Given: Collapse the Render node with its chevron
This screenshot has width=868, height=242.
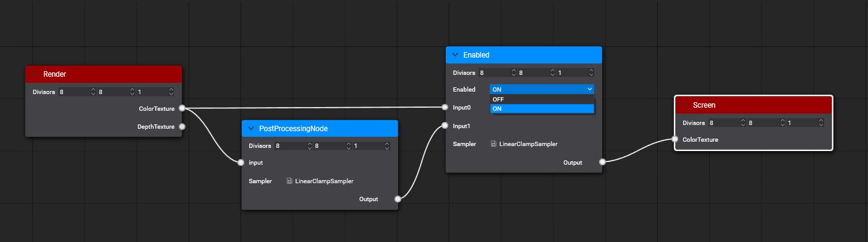Looking at the screenshot, I should pyautogui.click(x=35, y=74).
